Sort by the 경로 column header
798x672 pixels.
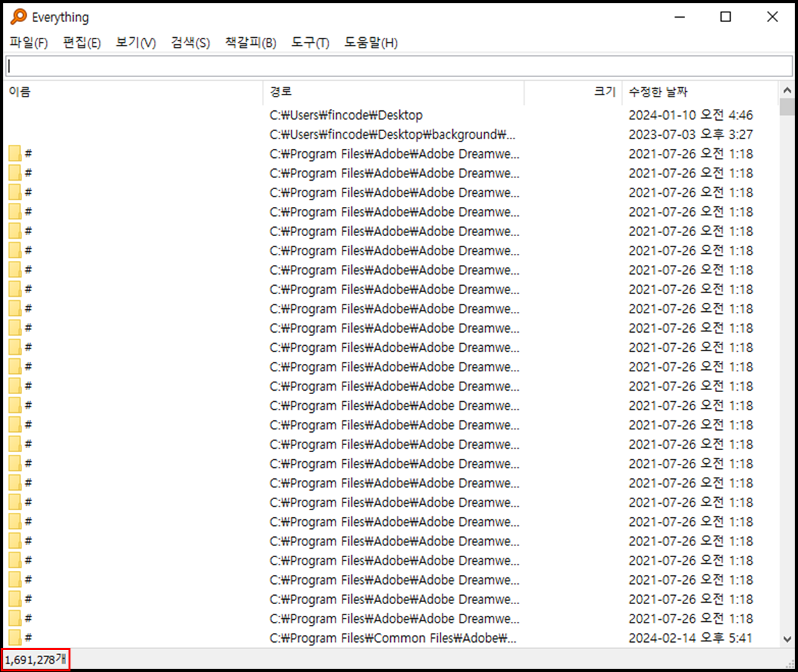pos(393,93)
